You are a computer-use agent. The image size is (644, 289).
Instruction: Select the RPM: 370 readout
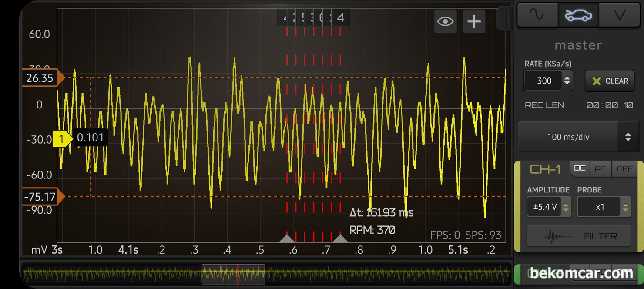372,230
